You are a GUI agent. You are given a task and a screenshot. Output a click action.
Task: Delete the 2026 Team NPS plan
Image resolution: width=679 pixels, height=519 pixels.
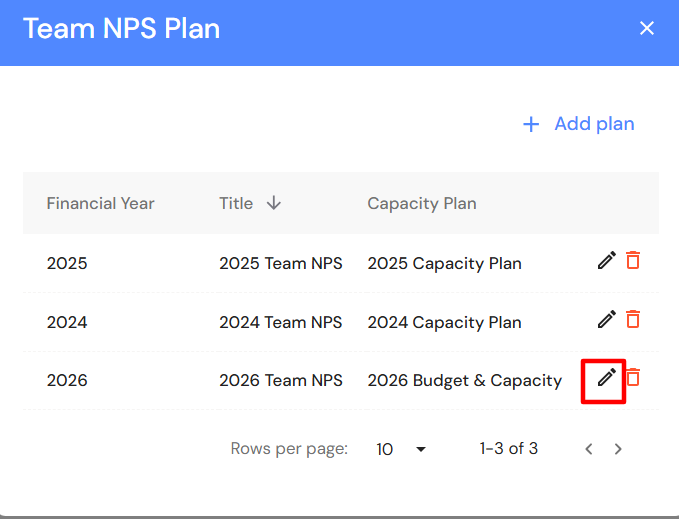tap(633, 378)
